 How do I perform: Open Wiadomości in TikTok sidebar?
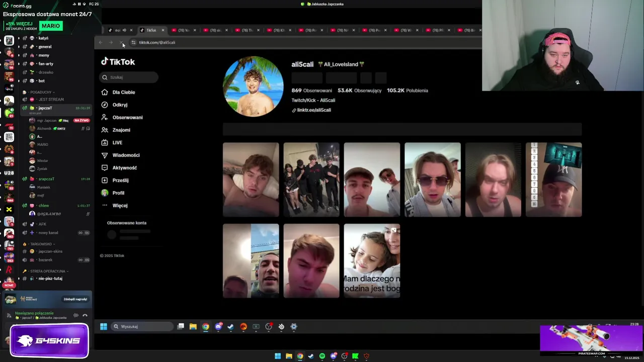pyautogui.click(x=126, y=155)
